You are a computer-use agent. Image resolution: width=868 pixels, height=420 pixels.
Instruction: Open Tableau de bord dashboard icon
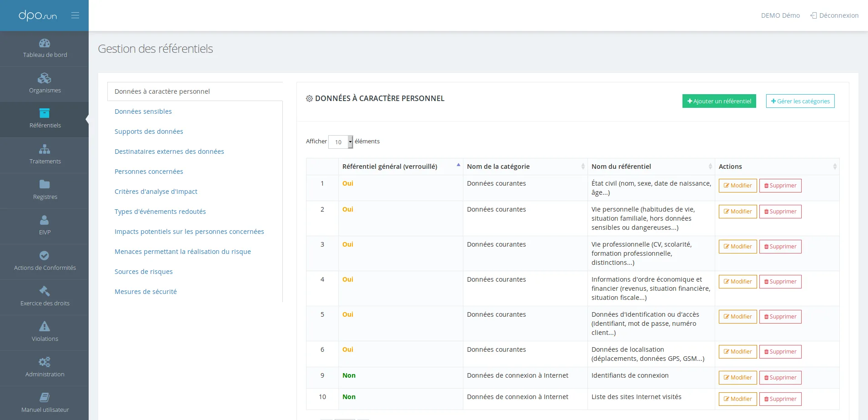(45, 43)
